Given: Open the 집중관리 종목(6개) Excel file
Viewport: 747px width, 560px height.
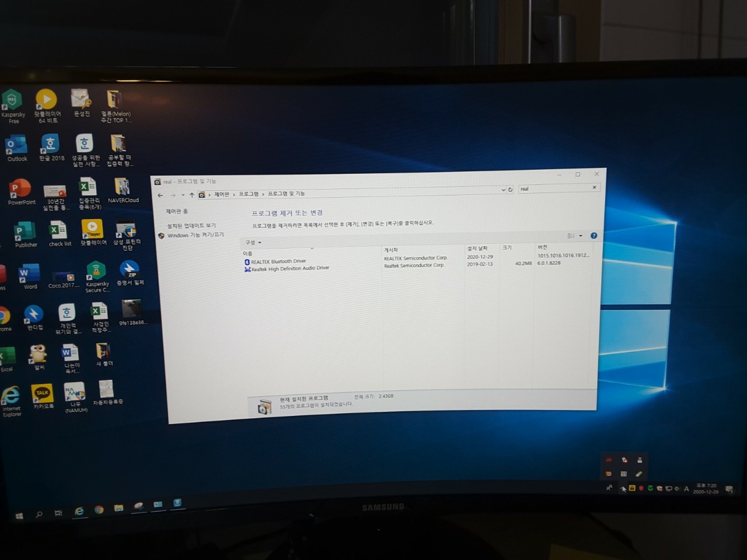Looking at the screenshot, I should point(89,194).
